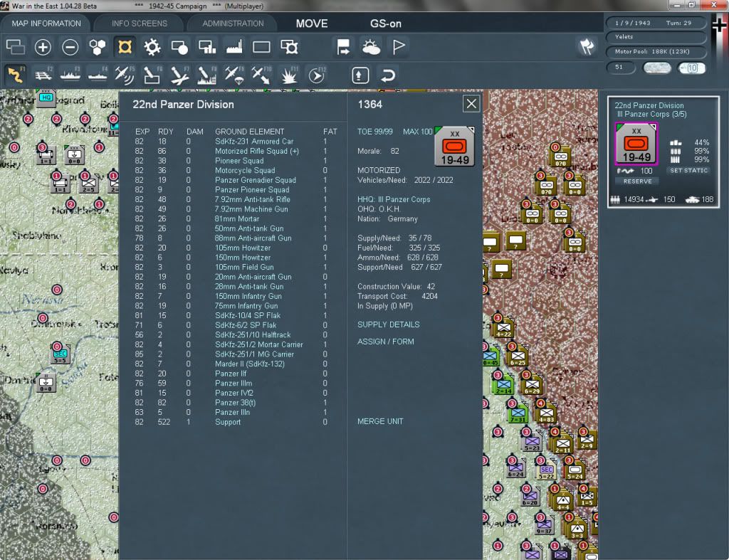Select the F8 bomb city mode icon
This screenshot has height=560, width=729.
pos(207,75)
